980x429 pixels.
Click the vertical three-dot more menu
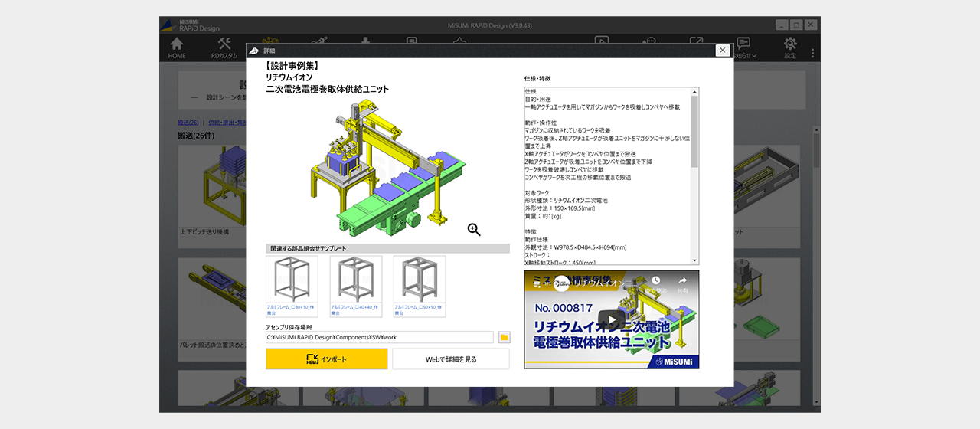[x=812, y=54]
